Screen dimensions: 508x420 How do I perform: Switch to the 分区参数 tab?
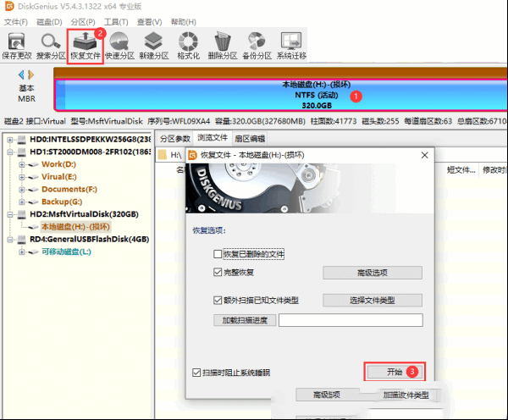click(175, 139)
